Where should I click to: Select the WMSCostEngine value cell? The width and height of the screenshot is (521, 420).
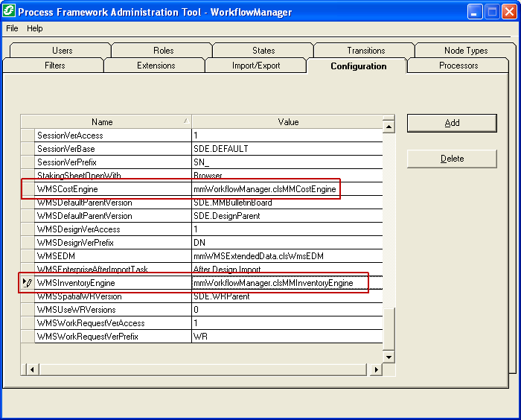pos(287,189)
